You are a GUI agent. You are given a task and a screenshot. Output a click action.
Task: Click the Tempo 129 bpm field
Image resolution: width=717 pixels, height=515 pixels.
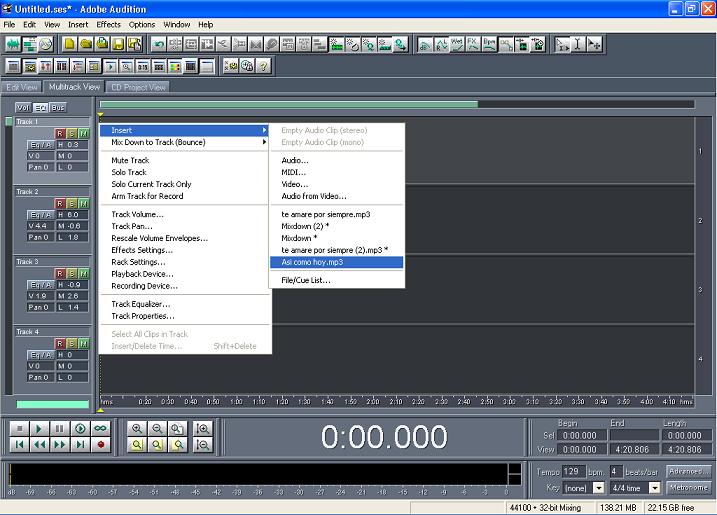(573, 472)
